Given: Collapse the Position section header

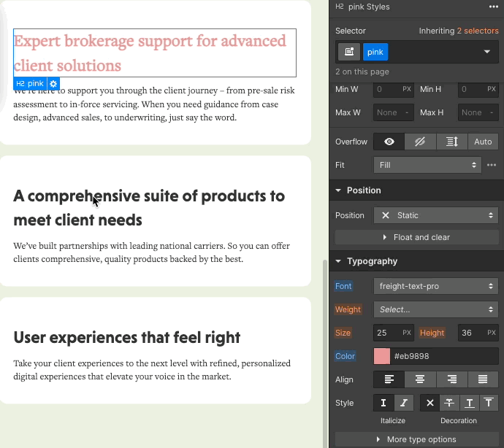Looking at the screenshot, I should [364, 190].
